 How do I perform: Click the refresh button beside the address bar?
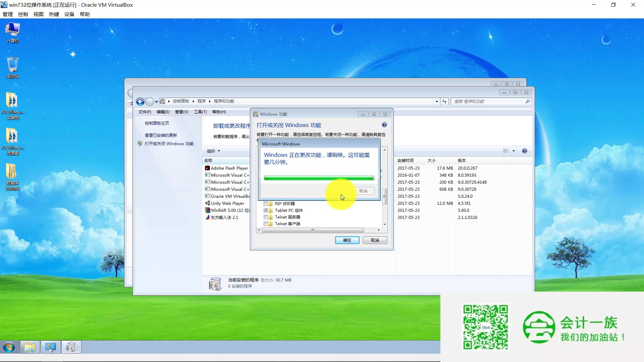click(444, 101)
